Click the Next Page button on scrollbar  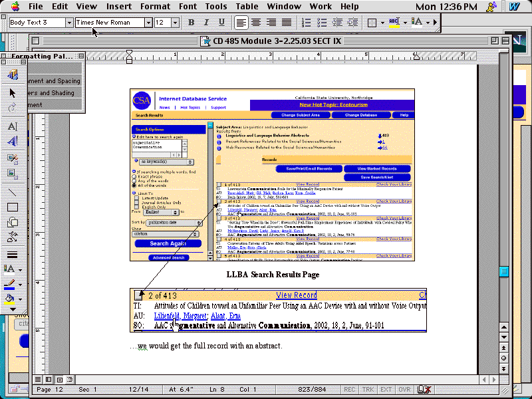(x=504, y=368)
